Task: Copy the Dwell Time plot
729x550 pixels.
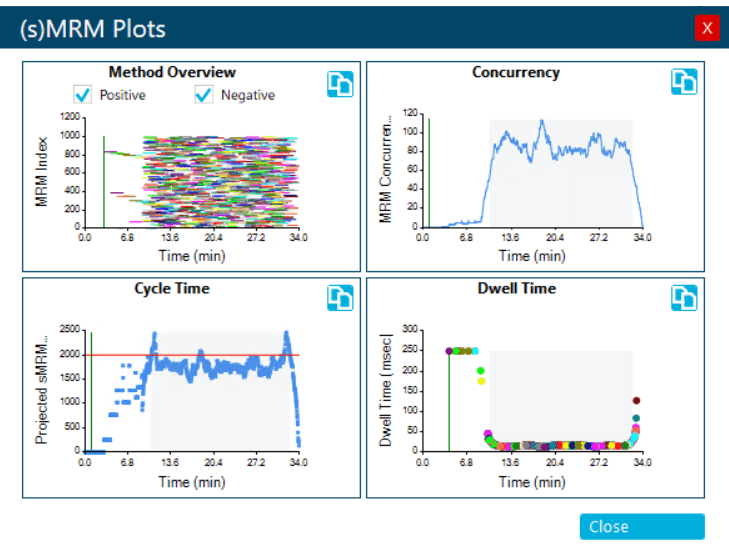Action: click(x=684, y=298)
